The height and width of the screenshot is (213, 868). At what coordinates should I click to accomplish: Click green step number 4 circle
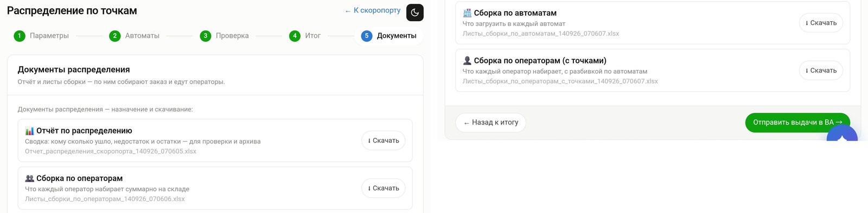pyautogui.click(x=295, y=36)
